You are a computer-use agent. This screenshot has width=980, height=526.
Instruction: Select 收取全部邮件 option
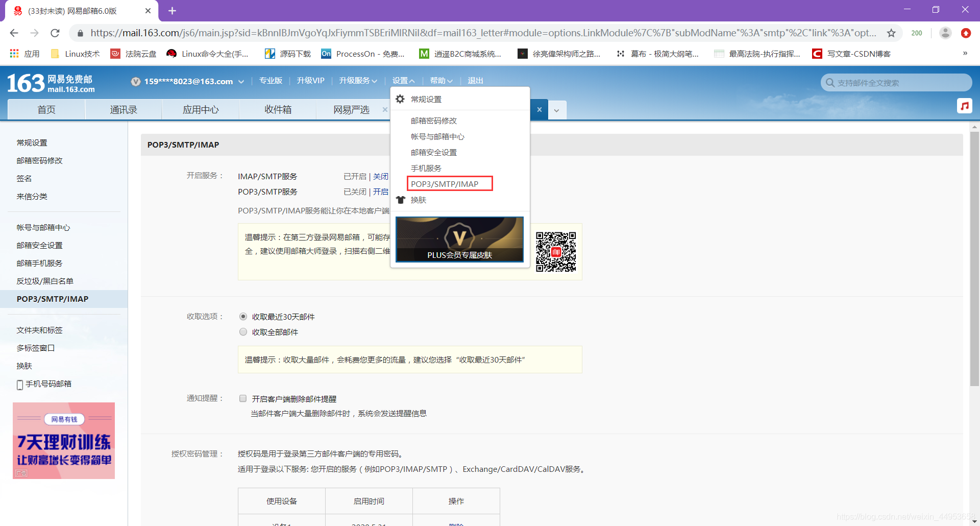pyautogui.click(x=243, y=331)
